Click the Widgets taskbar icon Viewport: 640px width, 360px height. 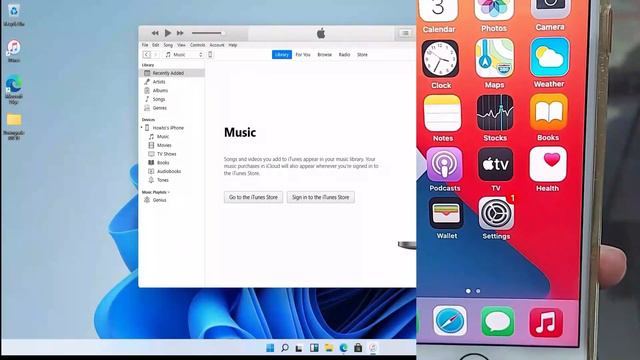314,348
